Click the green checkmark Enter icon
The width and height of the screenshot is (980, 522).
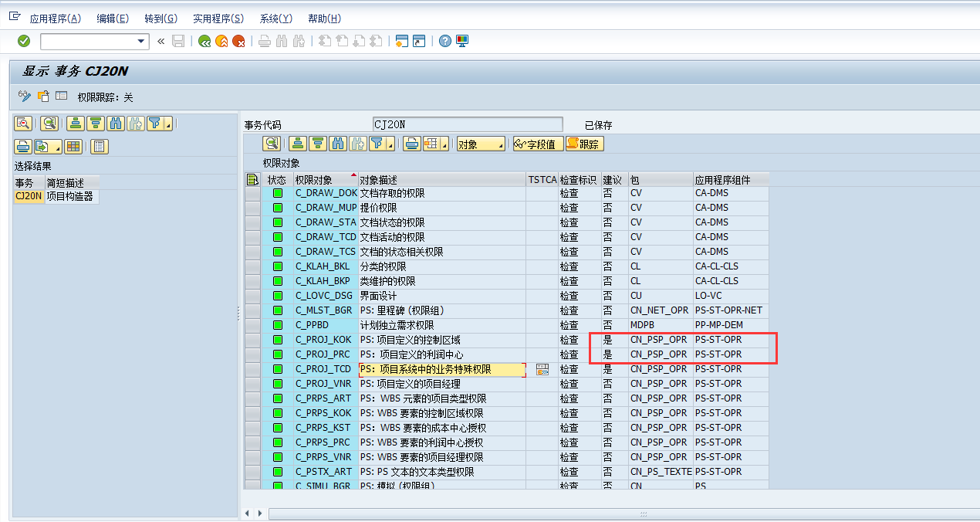pos(23,42)
